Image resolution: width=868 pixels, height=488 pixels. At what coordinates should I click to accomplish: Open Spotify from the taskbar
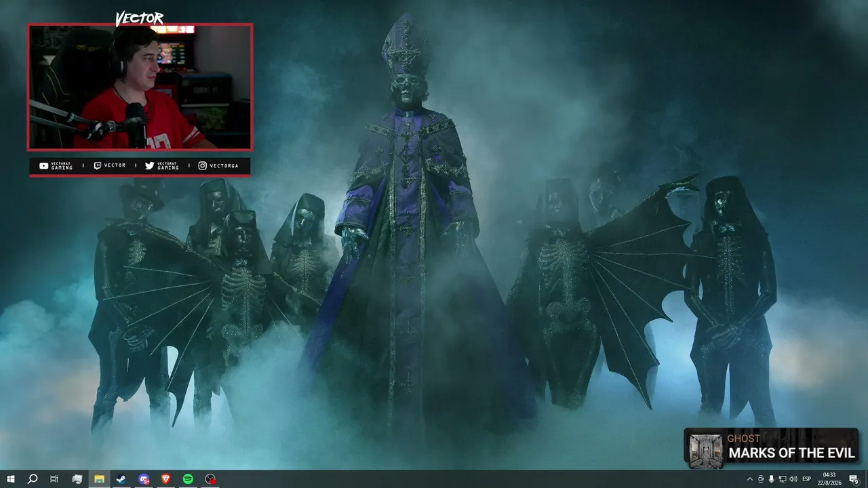pos(188,479)
